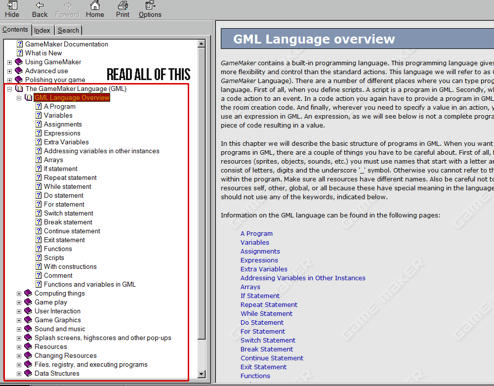
Task: Go Back using the toolbar arrow
Action: pos(40,9)
